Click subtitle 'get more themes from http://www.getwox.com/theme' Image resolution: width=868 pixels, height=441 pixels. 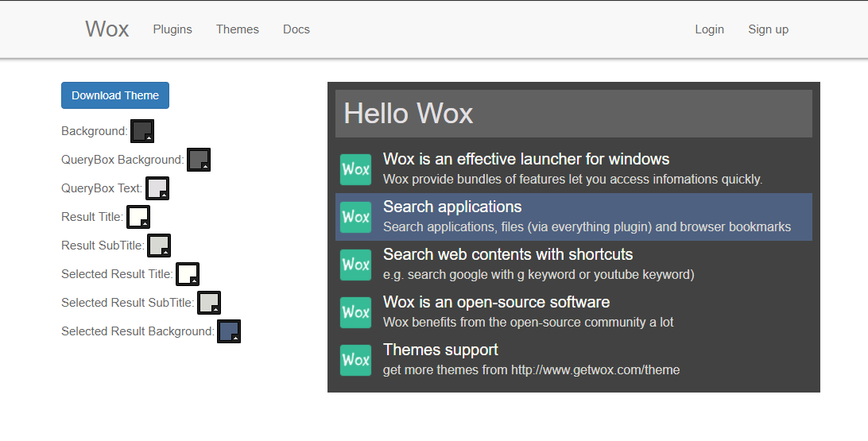point(532,369)
